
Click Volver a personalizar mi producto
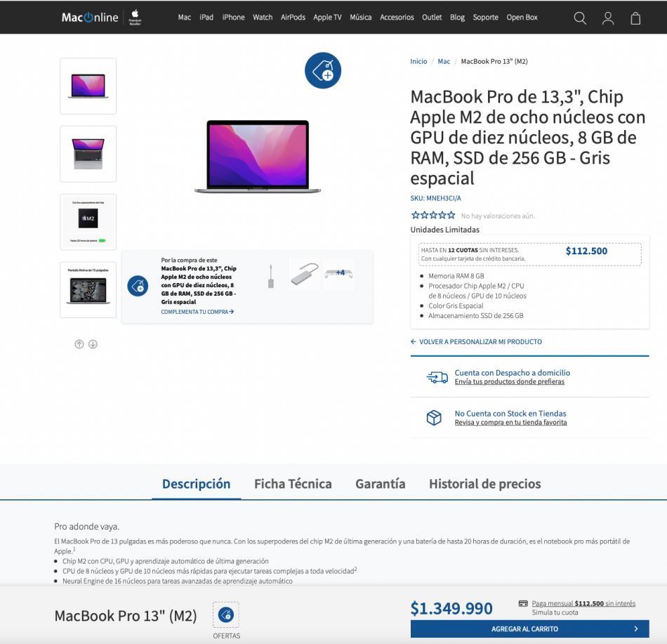click(x=480, y=341)
